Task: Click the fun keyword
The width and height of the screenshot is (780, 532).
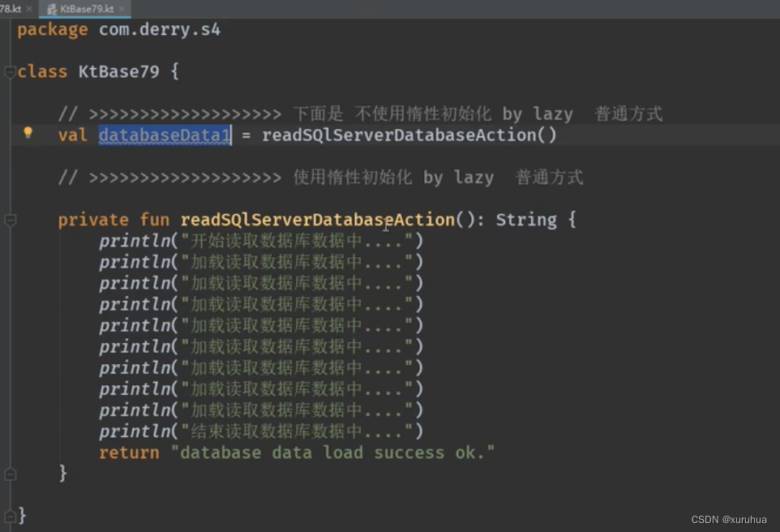Action: [155, 220]
